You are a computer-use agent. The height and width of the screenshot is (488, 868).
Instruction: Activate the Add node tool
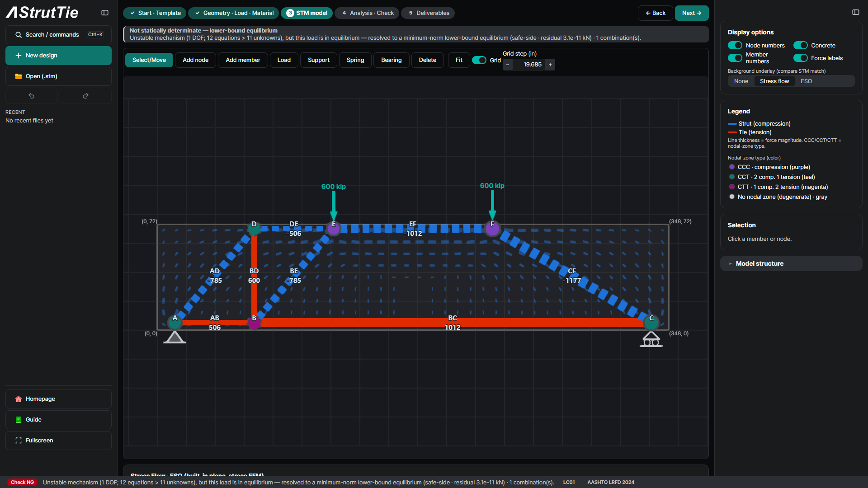coord(195,60)
